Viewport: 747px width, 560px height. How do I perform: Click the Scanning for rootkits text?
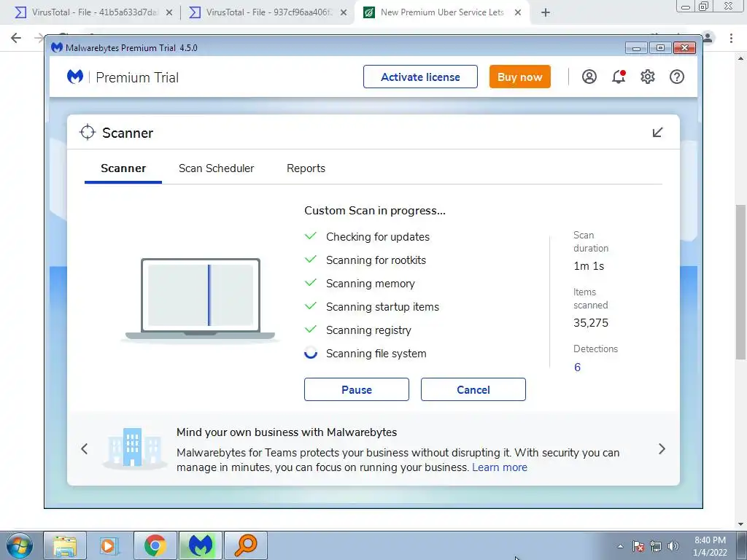click(376, 260)
